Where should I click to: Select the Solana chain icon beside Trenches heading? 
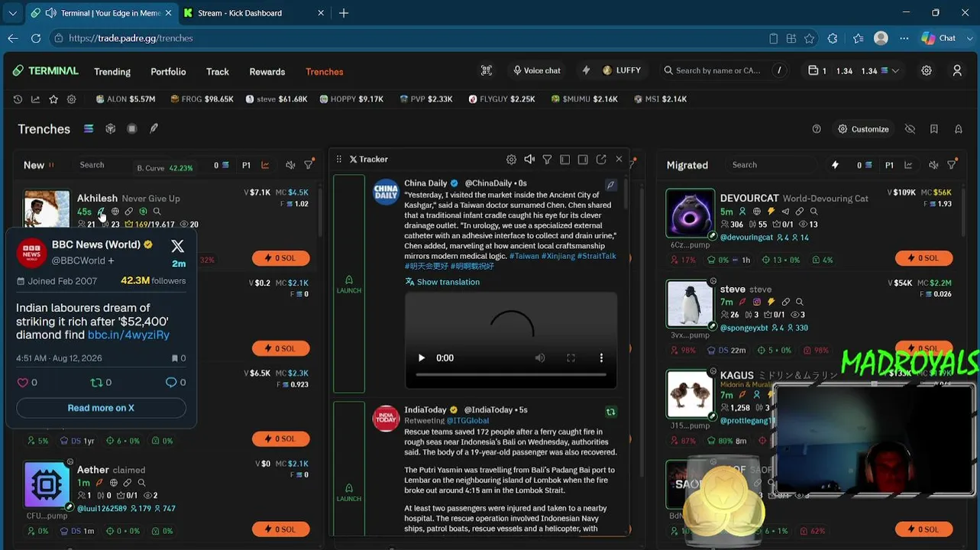[89, 129]
